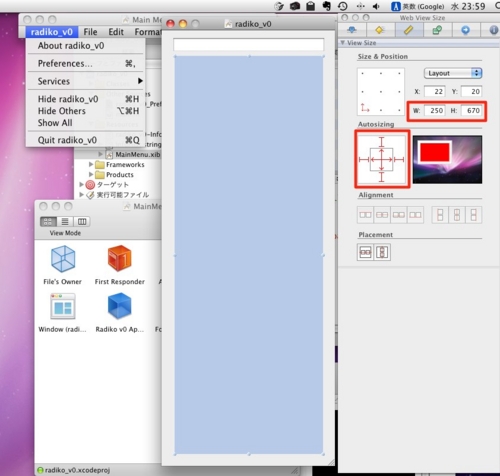Open the Connections inspector arrow tab
This screenshot has height=476, width=500.
coord(465,30)
